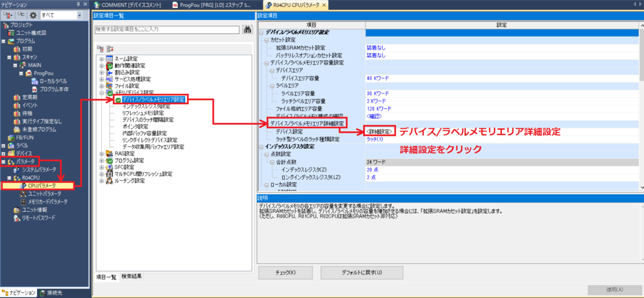
Task: Click the expand-all tree icon above settings tree
Action: coord(100,48)
